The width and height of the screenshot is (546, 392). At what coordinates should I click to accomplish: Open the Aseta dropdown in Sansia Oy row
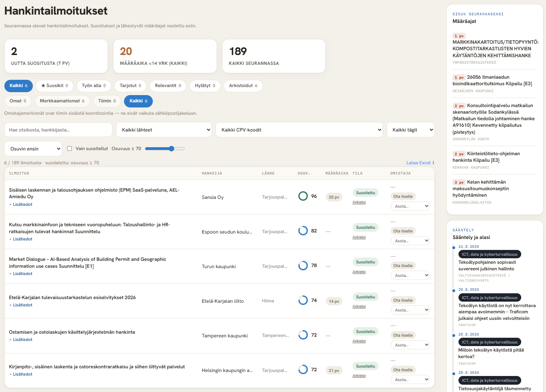[x=410, y=206]
